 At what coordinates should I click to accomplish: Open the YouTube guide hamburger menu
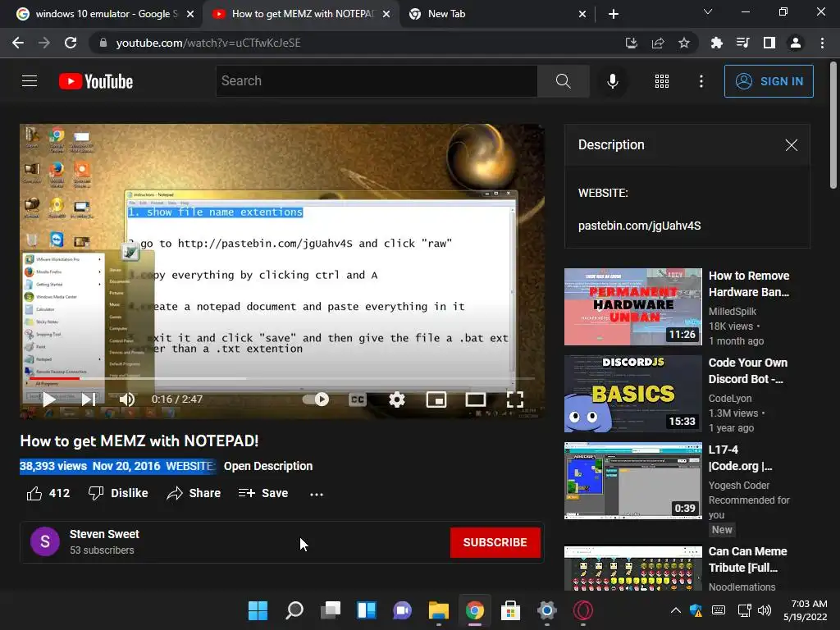(x=30, y=81)
